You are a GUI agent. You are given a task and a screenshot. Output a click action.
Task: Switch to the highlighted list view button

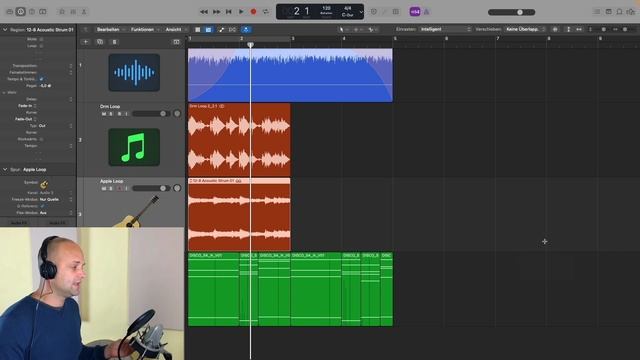(208, 29)
